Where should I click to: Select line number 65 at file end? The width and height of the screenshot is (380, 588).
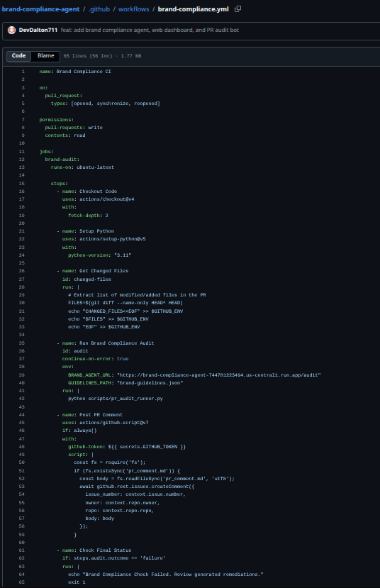click(x=22, y=582)
